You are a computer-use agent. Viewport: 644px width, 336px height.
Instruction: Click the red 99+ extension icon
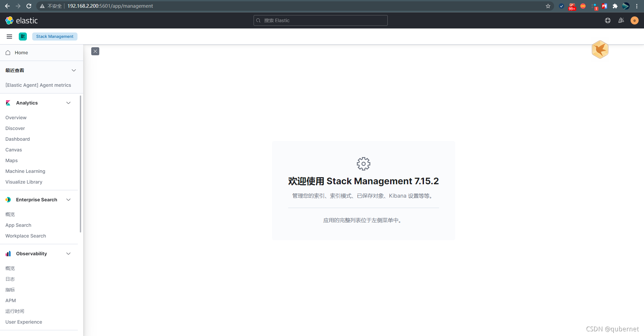tap(572, 6)
